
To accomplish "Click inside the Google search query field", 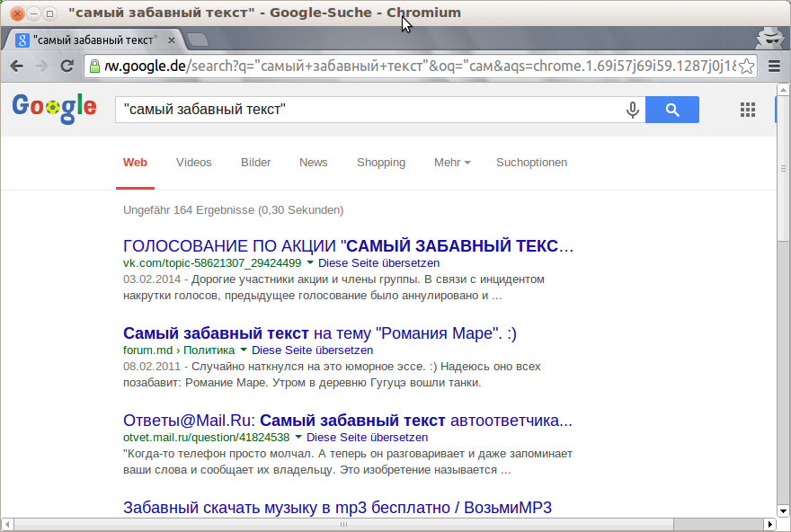I will [369, 110].
